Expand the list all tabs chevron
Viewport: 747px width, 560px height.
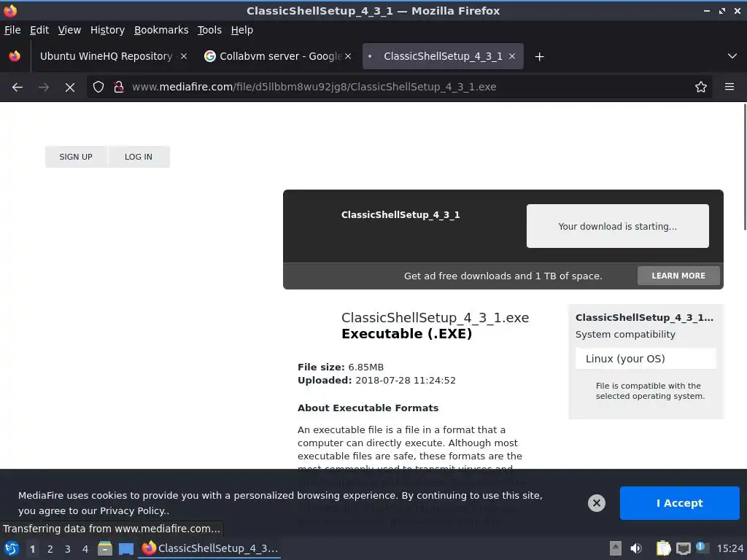[x=732, y=56]
